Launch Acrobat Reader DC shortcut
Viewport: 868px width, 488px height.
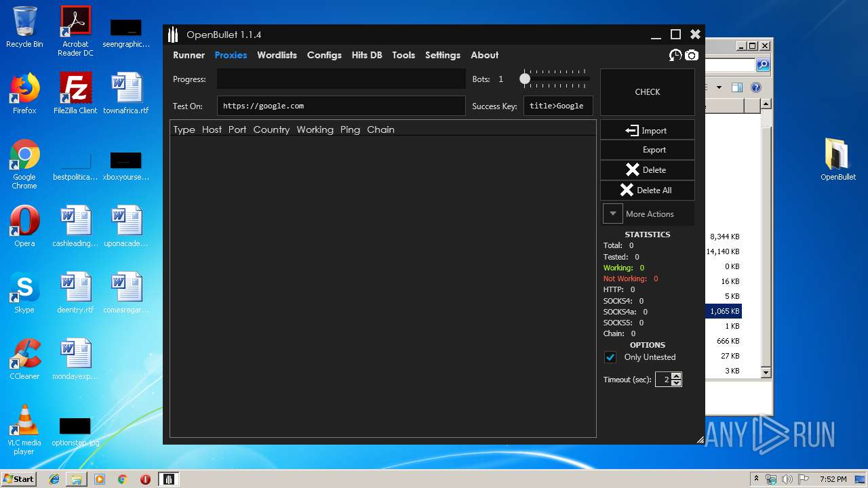tap(75, 31)
